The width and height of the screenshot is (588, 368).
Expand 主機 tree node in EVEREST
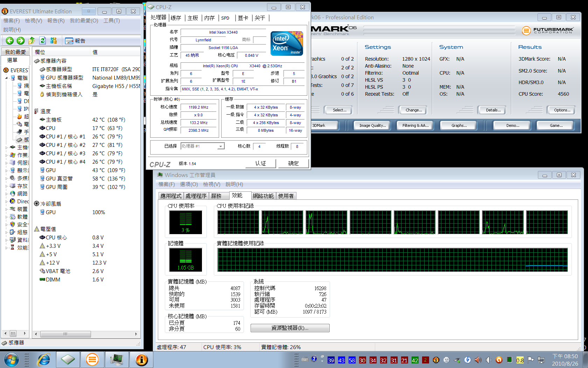(x=6, y=148)
